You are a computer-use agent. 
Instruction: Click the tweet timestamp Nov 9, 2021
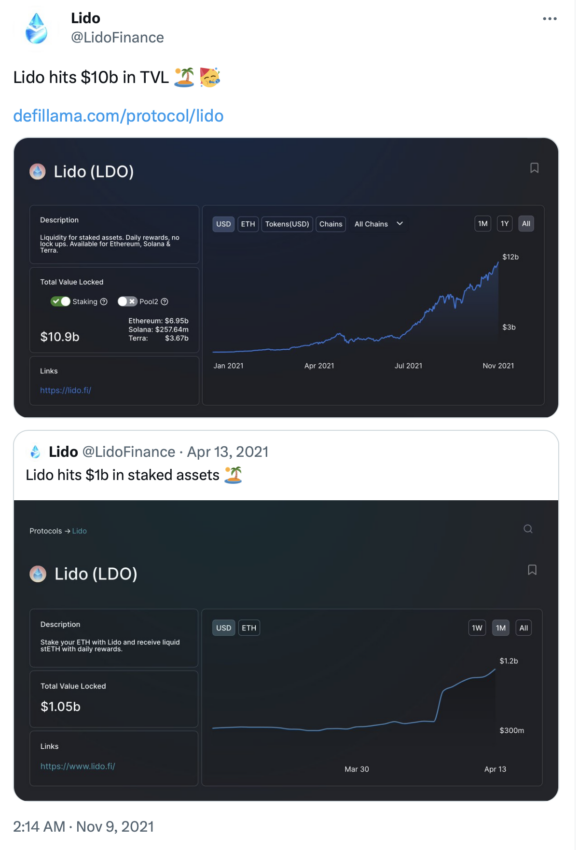114,827
